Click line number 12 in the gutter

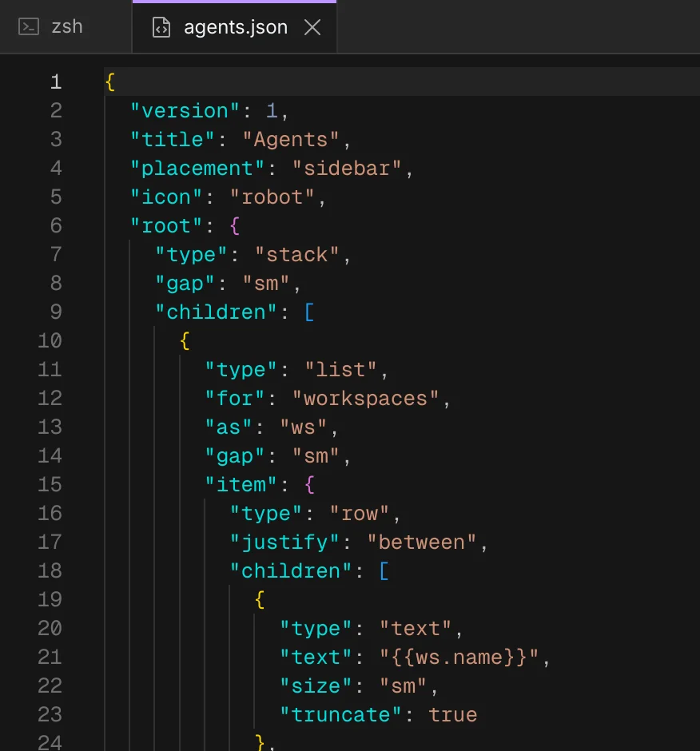click(x=50, y=398)
